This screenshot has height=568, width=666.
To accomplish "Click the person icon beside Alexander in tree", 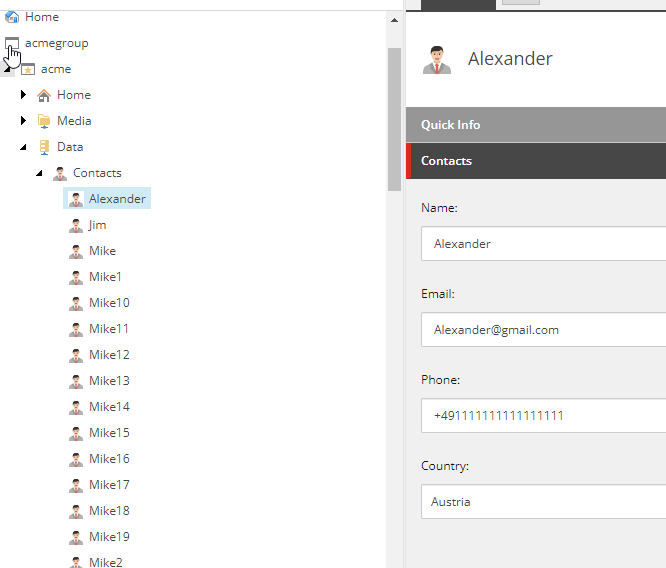I will coord(76,199).
